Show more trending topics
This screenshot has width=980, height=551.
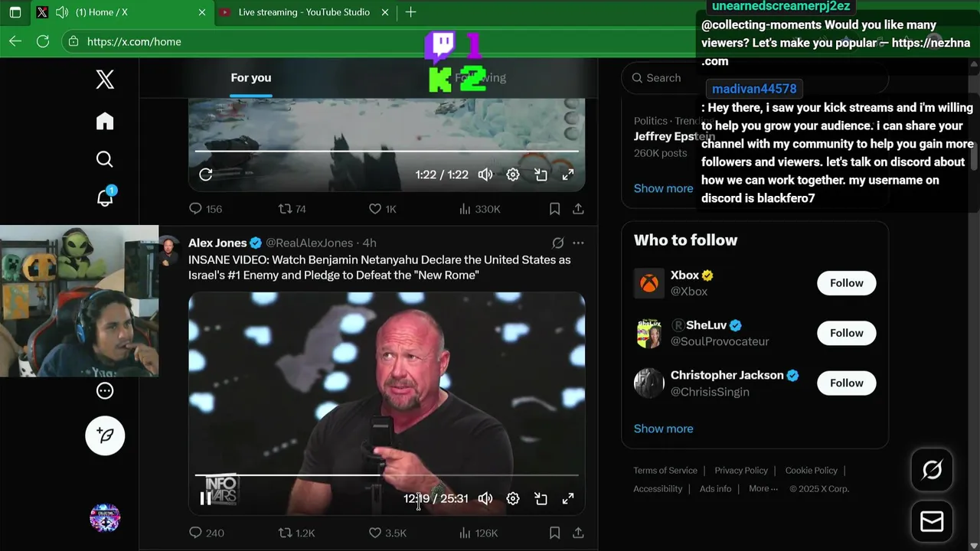663,188
